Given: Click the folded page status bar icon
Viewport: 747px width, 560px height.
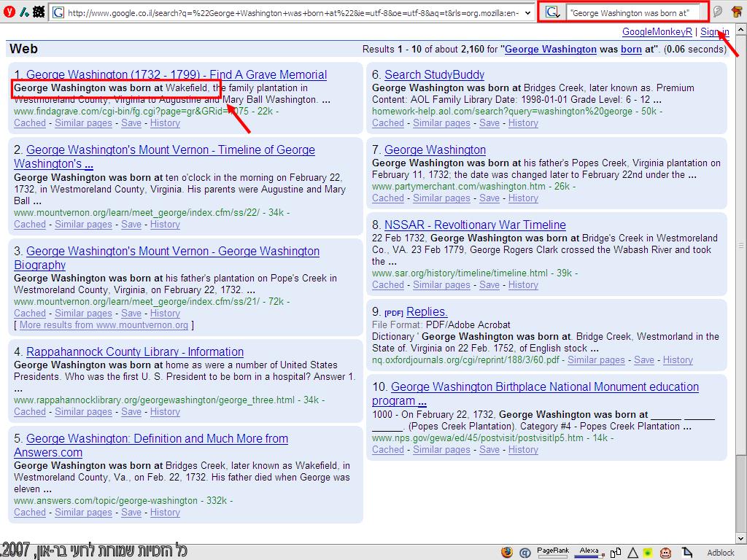Looking at the screenshot, I should tap(686, 553).
